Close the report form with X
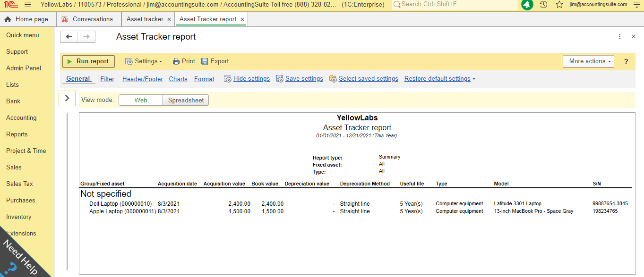Screen dimensions: 644x277 634,37
